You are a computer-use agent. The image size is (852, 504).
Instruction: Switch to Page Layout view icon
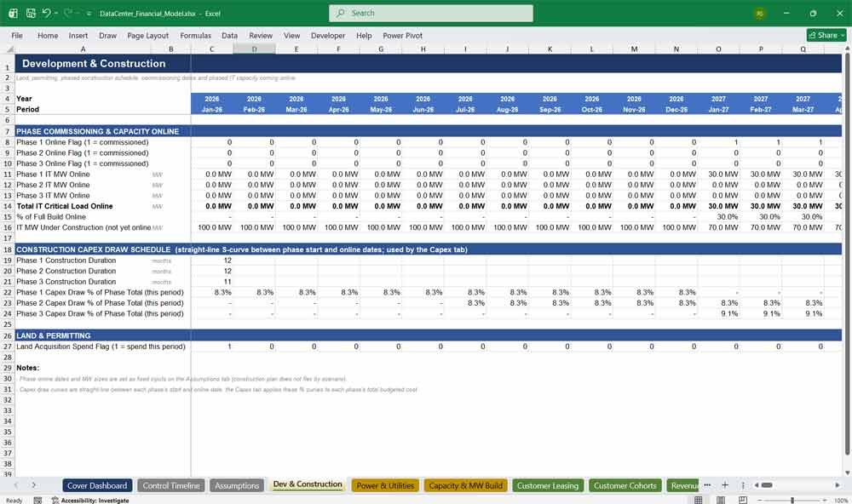point(721,500)
